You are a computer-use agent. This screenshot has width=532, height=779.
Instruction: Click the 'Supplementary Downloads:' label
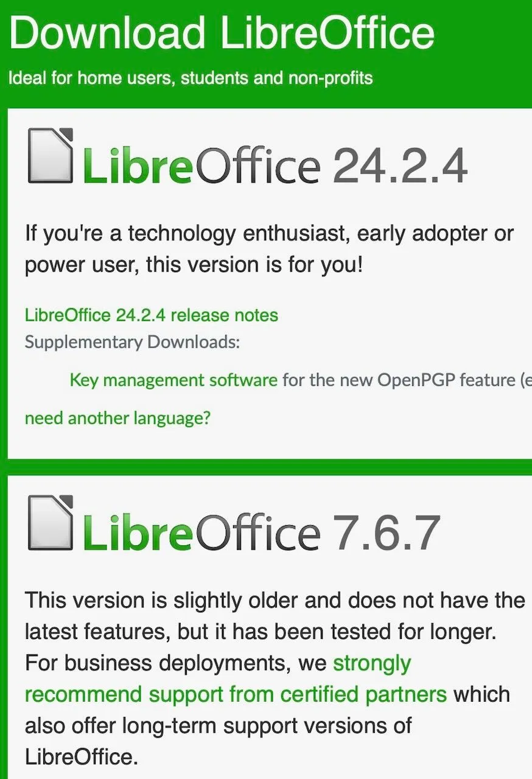click(133, 341)
